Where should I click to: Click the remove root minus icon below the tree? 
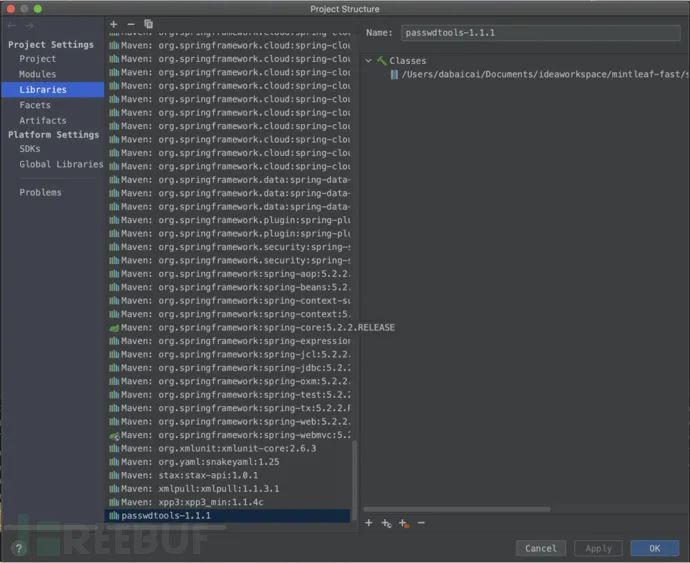click(421, 523)
